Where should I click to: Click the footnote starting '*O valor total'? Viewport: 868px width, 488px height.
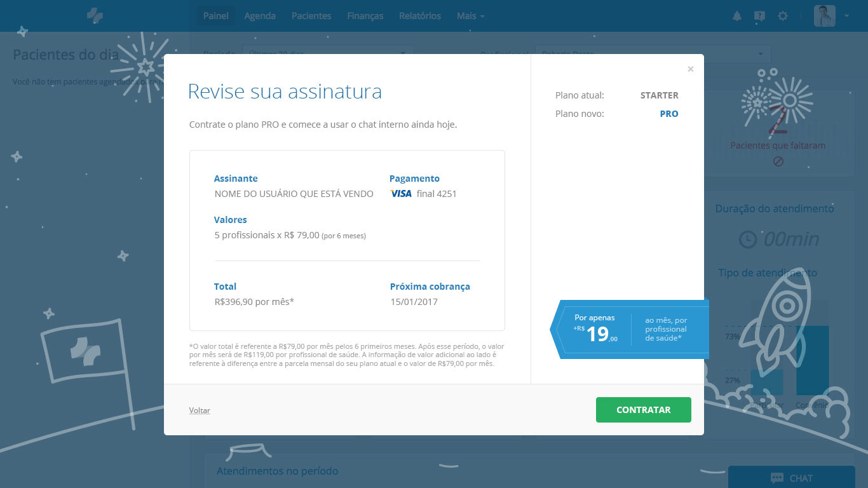coord(347,355)
